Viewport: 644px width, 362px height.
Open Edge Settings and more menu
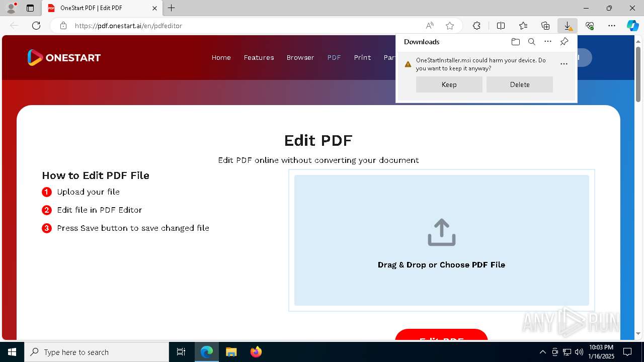pos(612,26)
